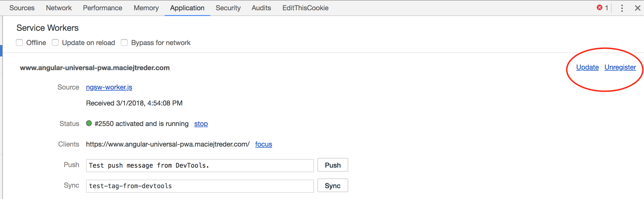The image size is (644, 199).
Task: Select the EditThisCookie tab
Action: (x=305, y=8)
